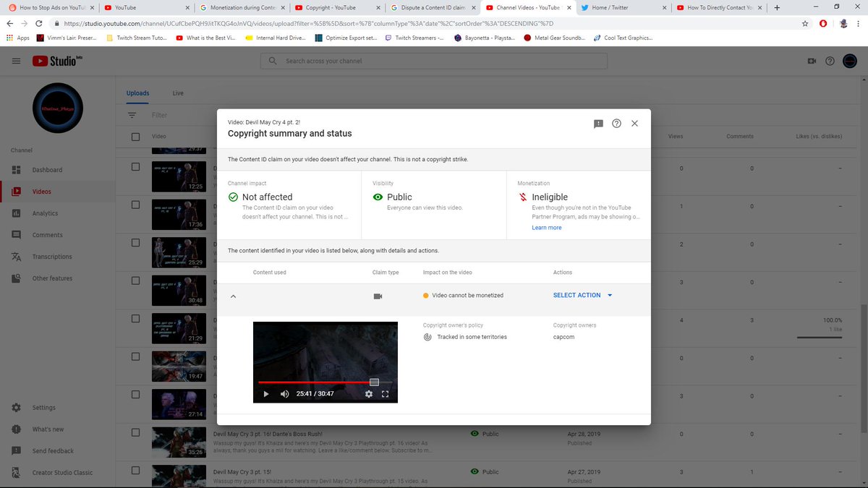The height and width of the screenshot is (488, 868).
Task: Open the SELECT ACTION dropdown
Action: [583, 295]
